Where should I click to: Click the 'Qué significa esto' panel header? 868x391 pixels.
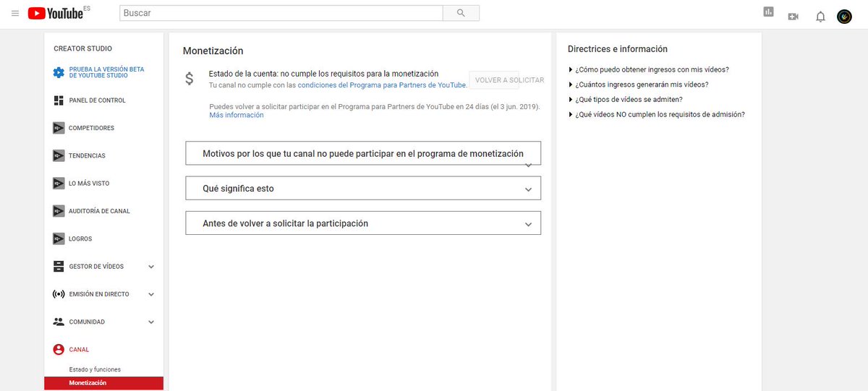click(x=363, y=188)
